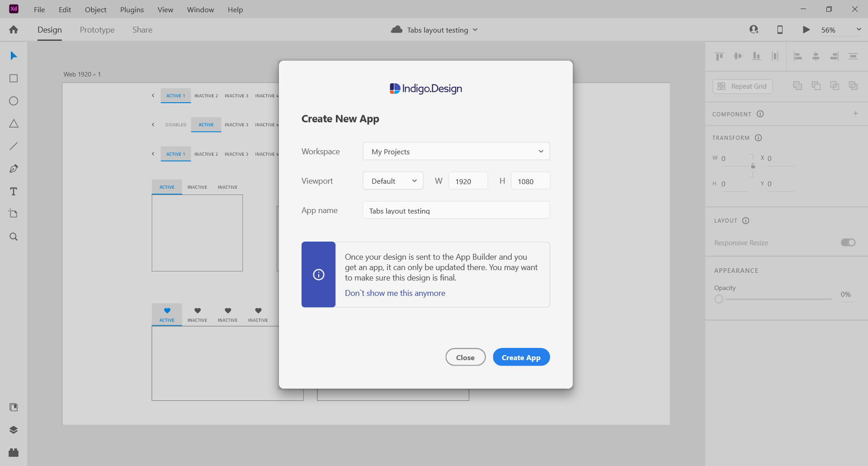
Task: Adjust the Opacity slider handle
Action: click(x=719, y=299)
